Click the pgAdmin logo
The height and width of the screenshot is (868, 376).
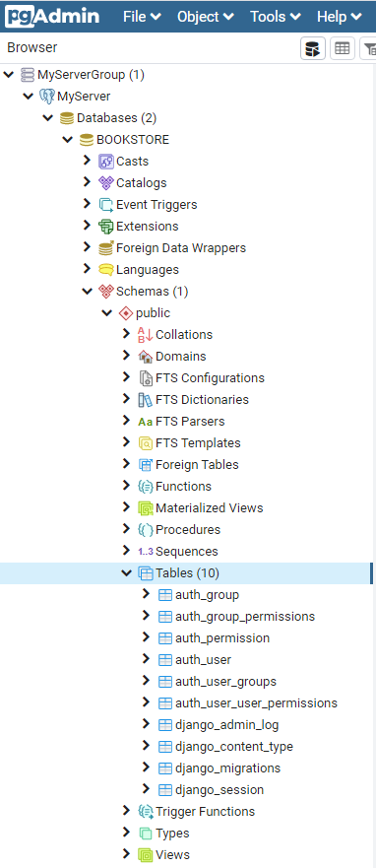[52, 16]
